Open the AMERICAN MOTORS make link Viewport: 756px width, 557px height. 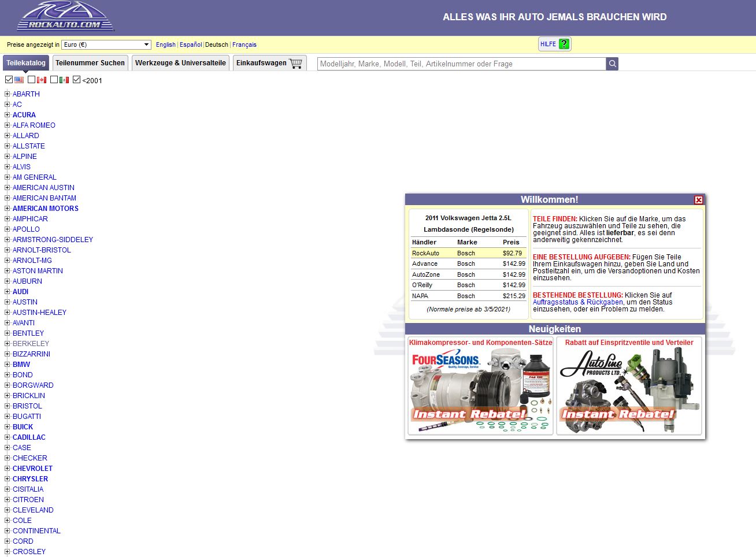(46, 209)
